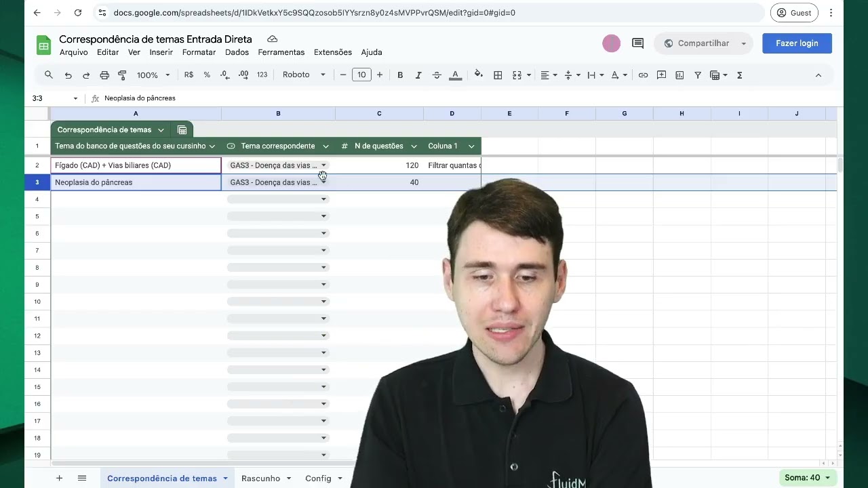Screen dimensions: 868x488
Task: Click the Compartilhar button
Action: (703, 43)
